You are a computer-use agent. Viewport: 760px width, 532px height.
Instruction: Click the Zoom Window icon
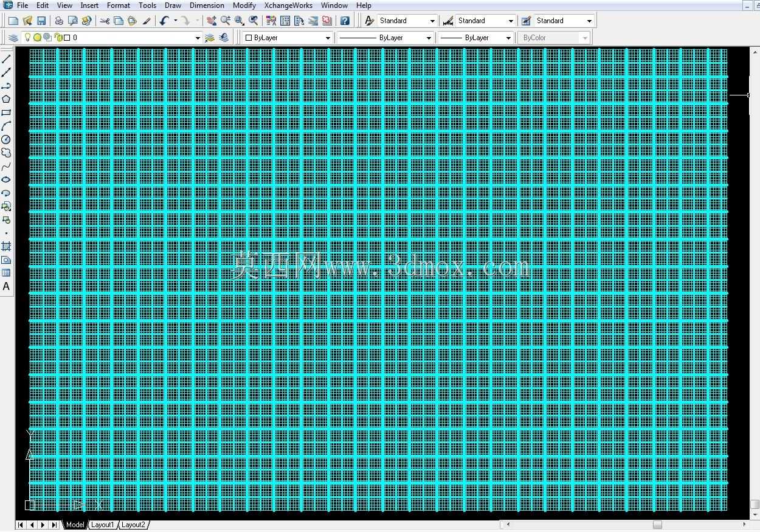(x=240, y=21)
